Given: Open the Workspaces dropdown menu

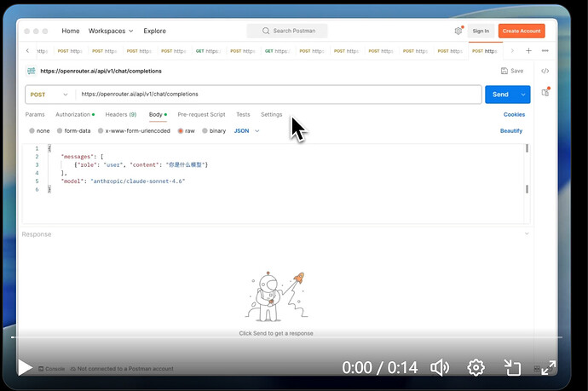Looking at the screenshot, I should tap(111, 31).
